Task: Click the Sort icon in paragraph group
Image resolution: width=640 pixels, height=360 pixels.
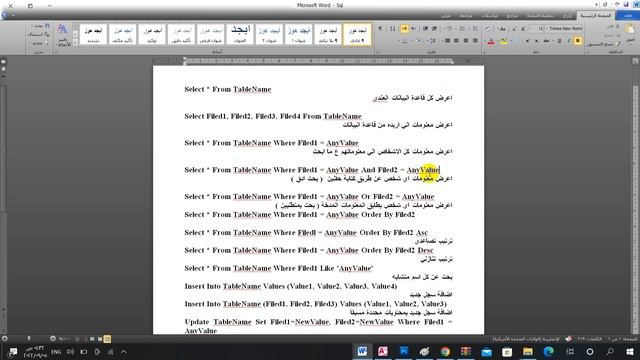Action: 392,29
